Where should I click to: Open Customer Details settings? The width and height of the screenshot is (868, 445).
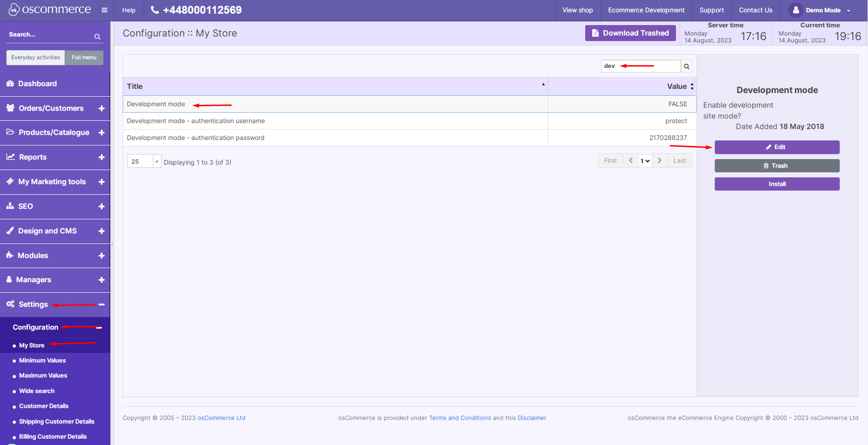click(44, 406)
